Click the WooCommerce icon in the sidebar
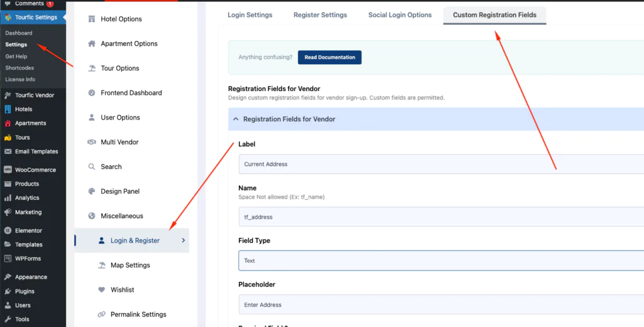Screen dimensions: 644x327 coord(8,170)
